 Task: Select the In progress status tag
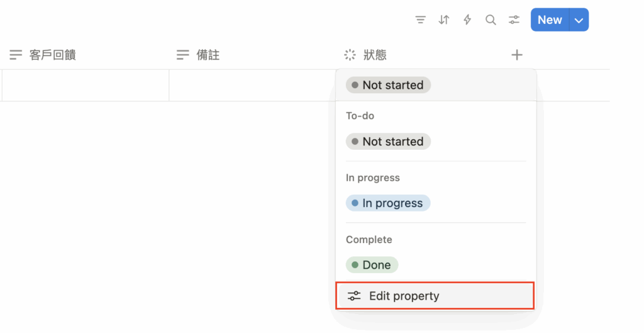coord(387,203)
